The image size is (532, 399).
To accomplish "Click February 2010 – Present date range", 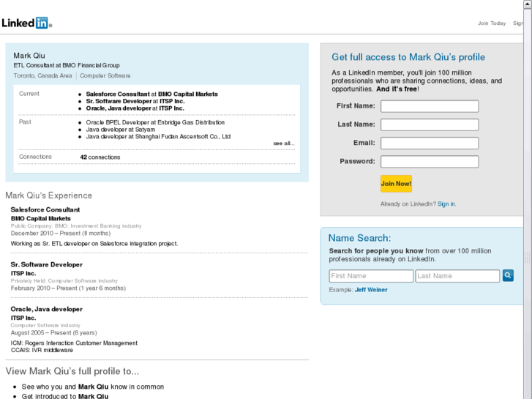I will (68, 288).
